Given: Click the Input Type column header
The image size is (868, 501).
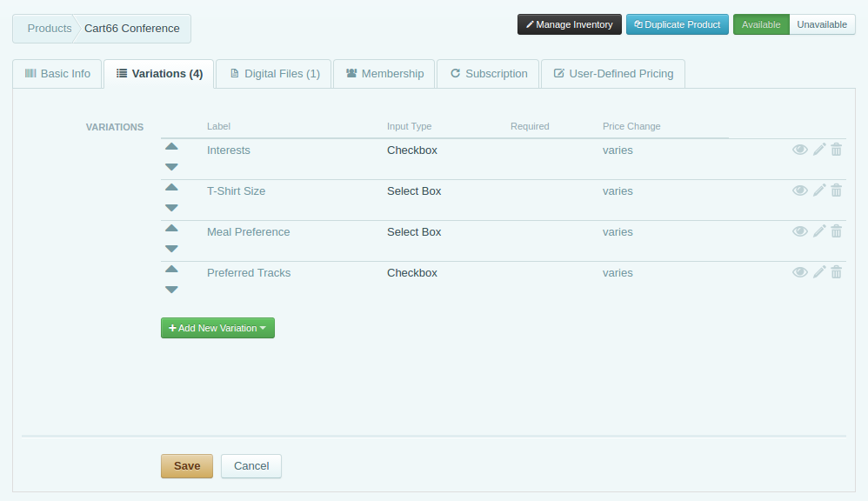Looking at the screenshot, I should coord(409,126).
